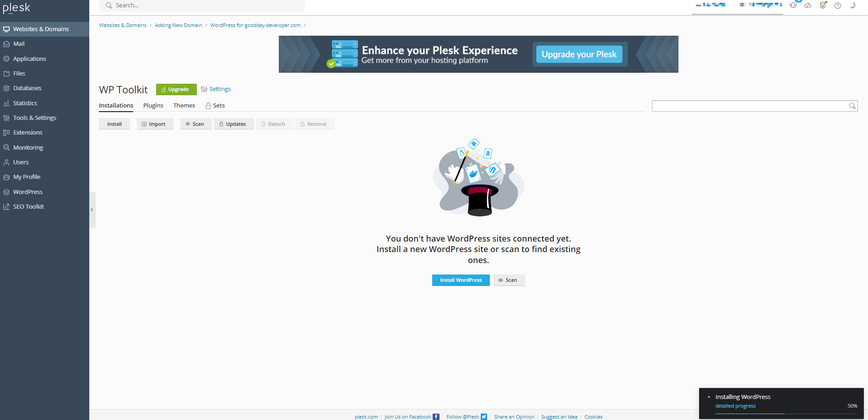Open Statistics in sidebar
Viewport: 868px width, 420px height.
[44, 103]
